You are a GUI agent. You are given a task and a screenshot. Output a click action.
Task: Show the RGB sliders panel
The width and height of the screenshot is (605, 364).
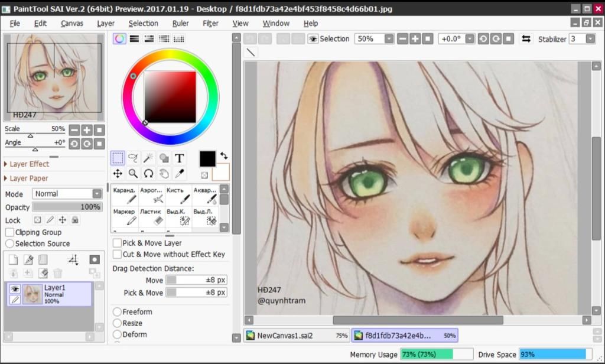click(x=134, y=38)
